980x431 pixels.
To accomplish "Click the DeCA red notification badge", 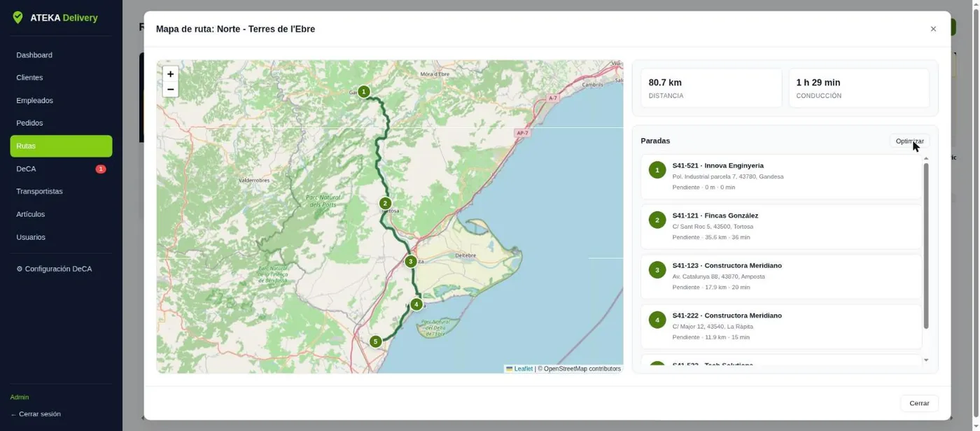I will (x=101, y=169).
